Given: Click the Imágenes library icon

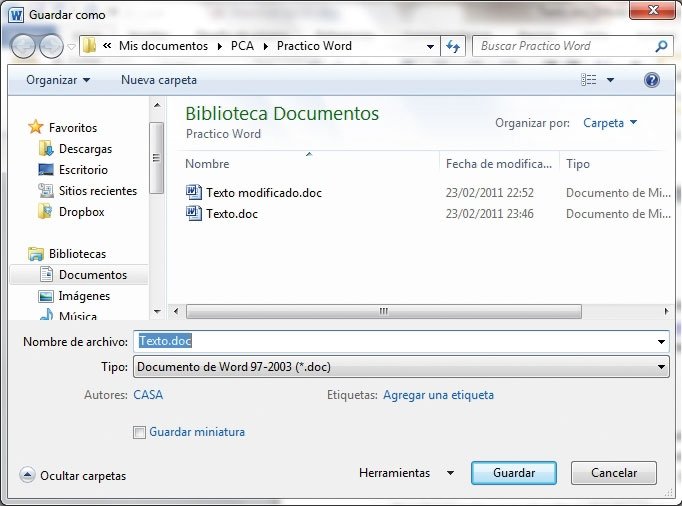Looking at the screenshot, I should tap(46, 296).
